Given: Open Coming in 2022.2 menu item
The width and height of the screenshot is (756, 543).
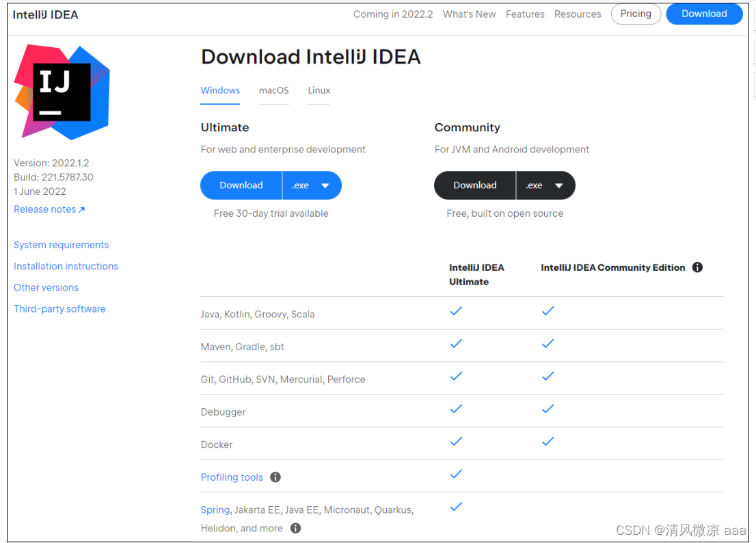Looking at the screenshot, I should pos(393,14).
